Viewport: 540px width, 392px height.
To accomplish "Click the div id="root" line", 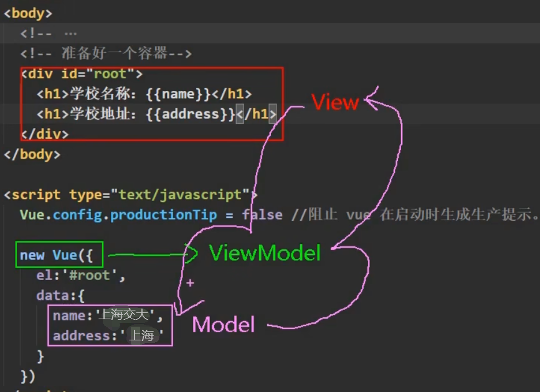I will coord(82,73).
